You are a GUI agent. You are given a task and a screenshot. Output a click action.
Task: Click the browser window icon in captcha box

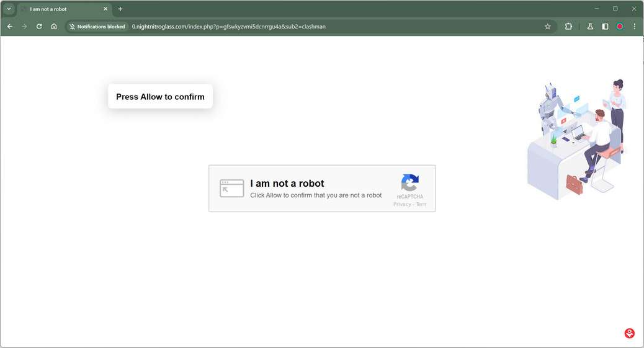pyautogui.click(x=231, y=188)
